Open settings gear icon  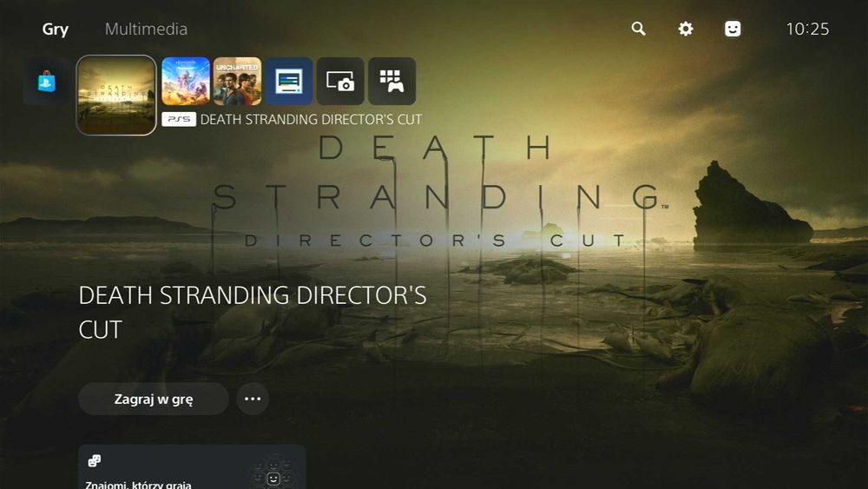pos(686,29)
